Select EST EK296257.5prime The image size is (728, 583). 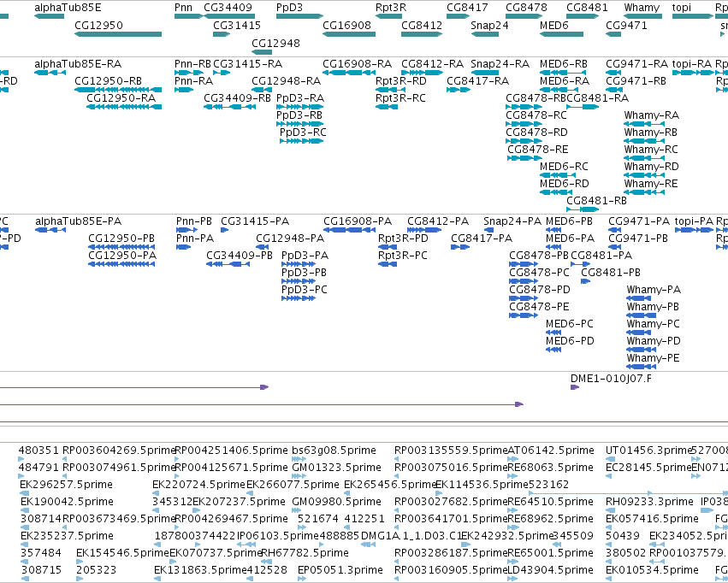(67, 486)
